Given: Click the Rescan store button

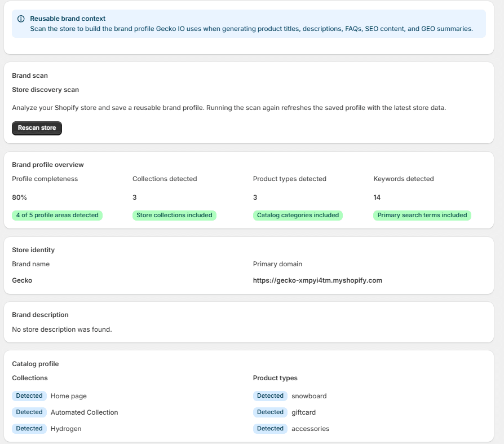Looking at the screenshot, I should click(x=37, y=128).
